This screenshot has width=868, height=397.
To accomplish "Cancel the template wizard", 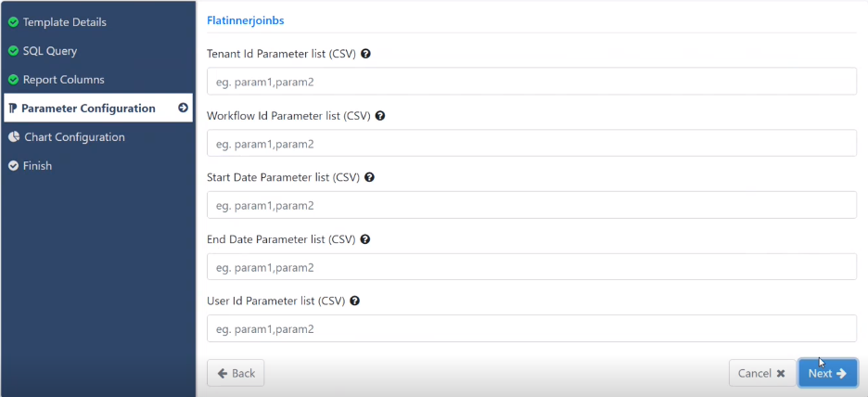I will tap(761, 373).
